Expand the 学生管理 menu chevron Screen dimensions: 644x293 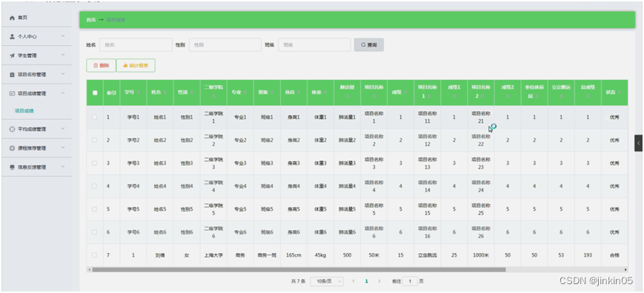pyautogui.click(x=63, y=55)
